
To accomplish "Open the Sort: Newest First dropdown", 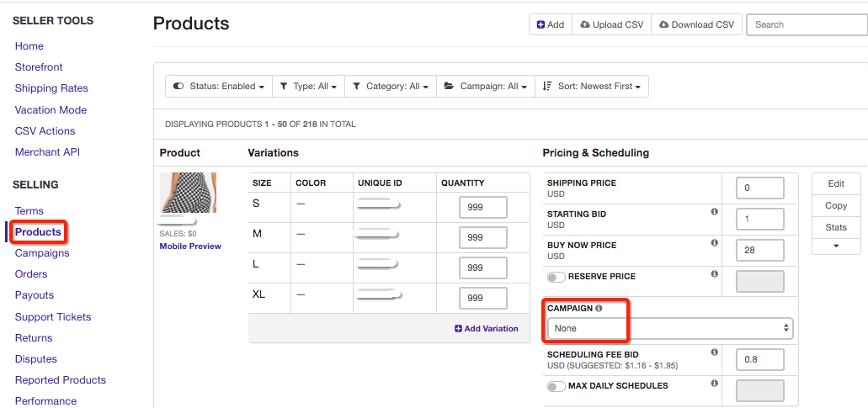I will pos(592,87).
